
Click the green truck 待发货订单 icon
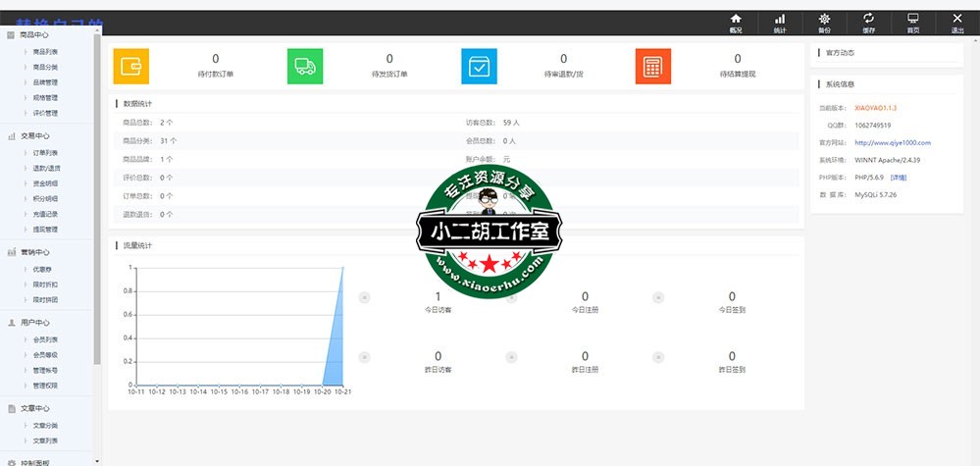coord(305,66)
